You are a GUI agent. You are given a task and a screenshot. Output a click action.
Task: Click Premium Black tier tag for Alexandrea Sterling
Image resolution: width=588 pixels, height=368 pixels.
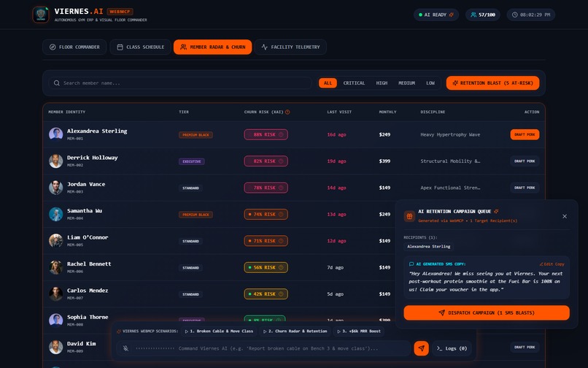pyautogui.click(x=196, y=135)
